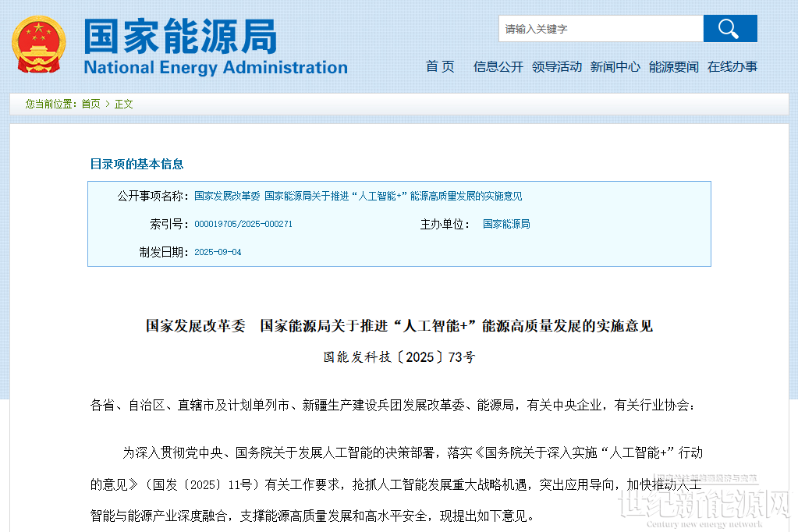This screenshot has height=532, width=798.
Task: Click the issue date 2025-09-04
Action: (218, 252)
